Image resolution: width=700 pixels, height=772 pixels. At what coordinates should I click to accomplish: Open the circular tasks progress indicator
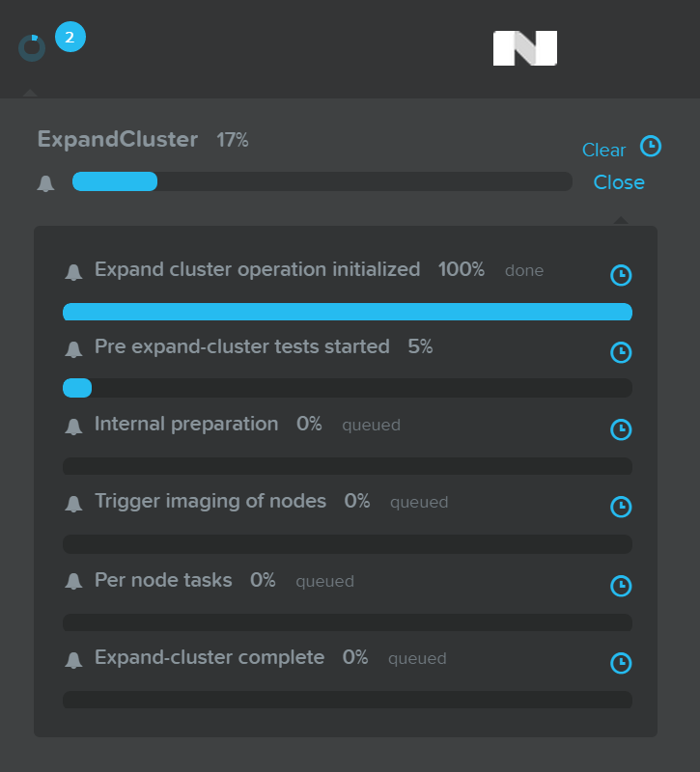tap(30, 45)
